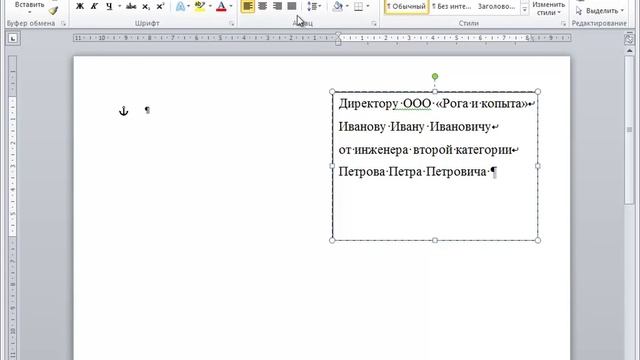Image resolution: width=640 pixels, height=360 pixels.
Task: Apply yellow text highlight color
Action: pos(200,6)
